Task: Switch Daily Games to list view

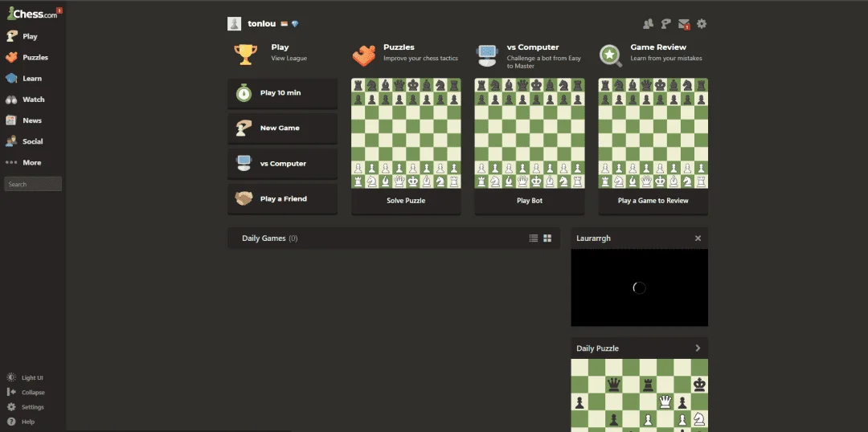Action: (534, 238)
